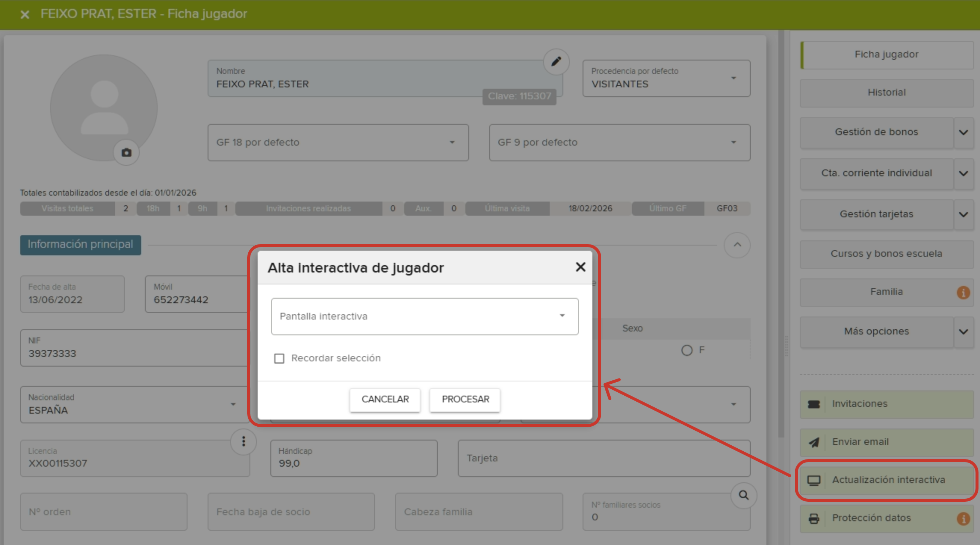This screenshot has width=980, height=545.
Task: Close the Alta interactiva de jugador dialog
Action: [x=580, y=267]
